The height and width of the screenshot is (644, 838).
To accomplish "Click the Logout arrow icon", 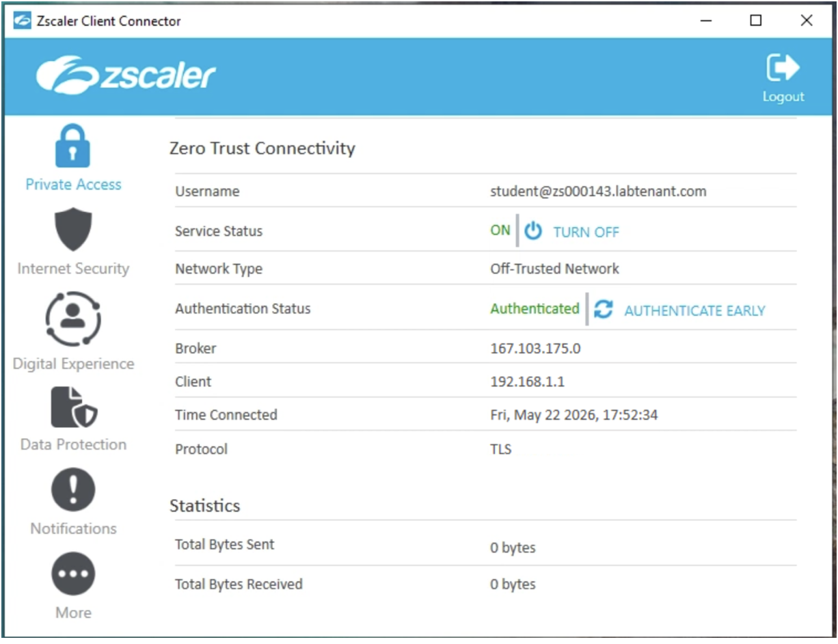I will tap(783, 68).
